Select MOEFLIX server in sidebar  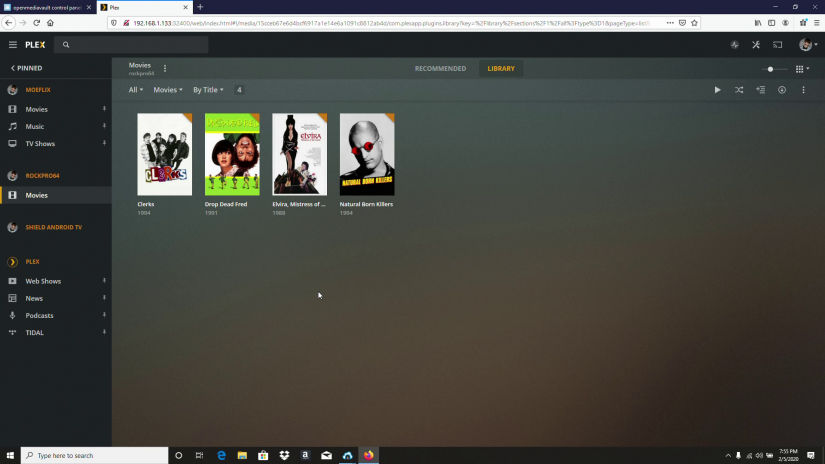38,90
